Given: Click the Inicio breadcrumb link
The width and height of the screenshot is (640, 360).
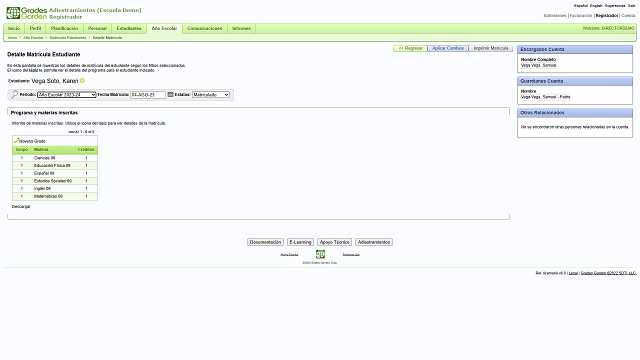Looking at the screenshot, I should pos(13,38).
